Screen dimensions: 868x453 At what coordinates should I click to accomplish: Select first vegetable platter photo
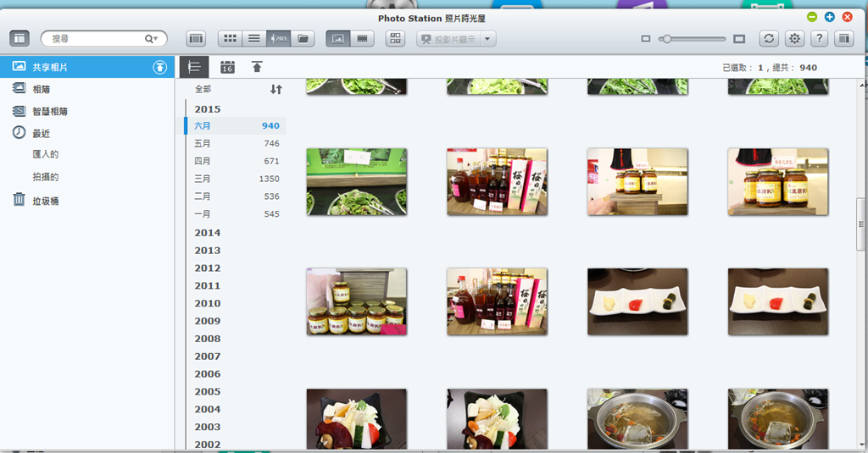(x=357, y=419)
